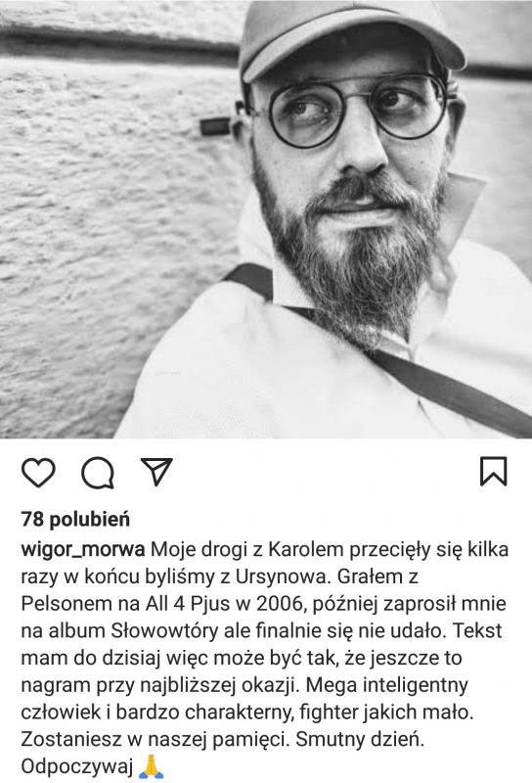
Task: Click the Smutny dzień sentence in the caption
Action: pos(360,740)
